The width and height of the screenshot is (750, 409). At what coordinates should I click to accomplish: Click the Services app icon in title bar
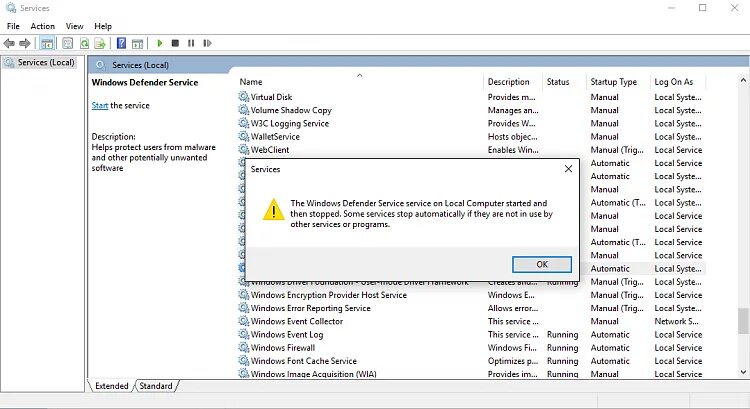[x=11, y=8]
